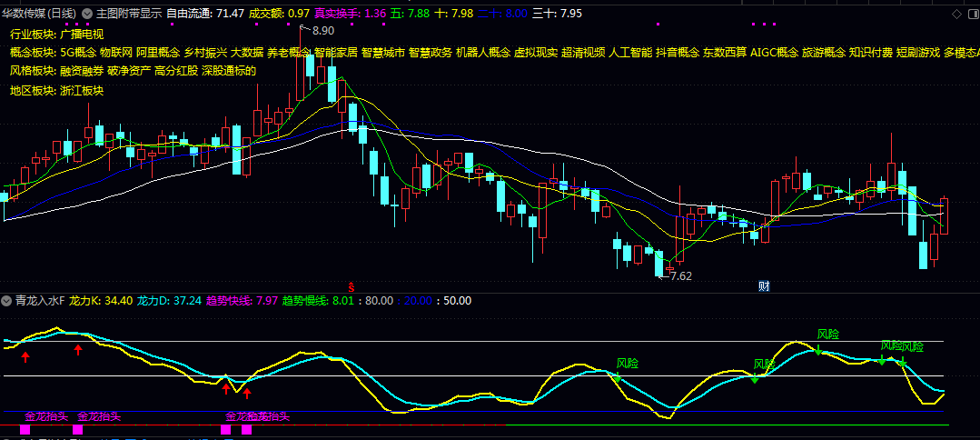
Task: Click the 财 marker under the main chart
Action: click(x=764, y=286)
